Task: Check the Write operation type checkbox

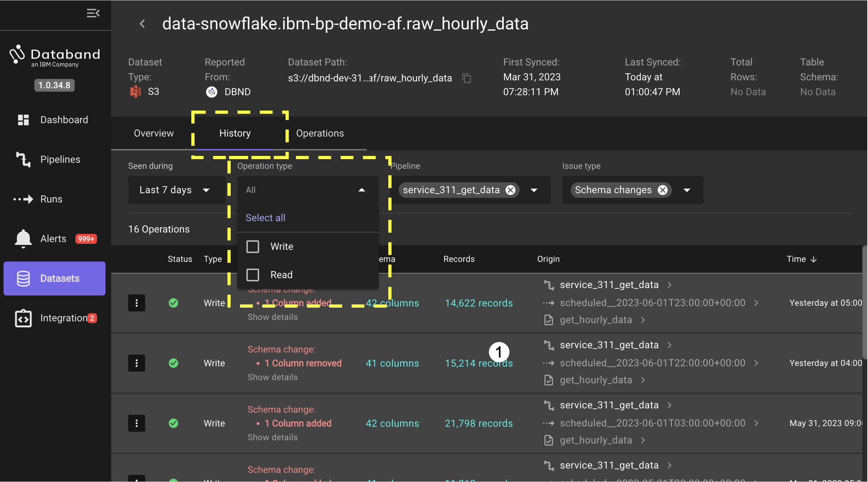Action: [x=253, y=246]
